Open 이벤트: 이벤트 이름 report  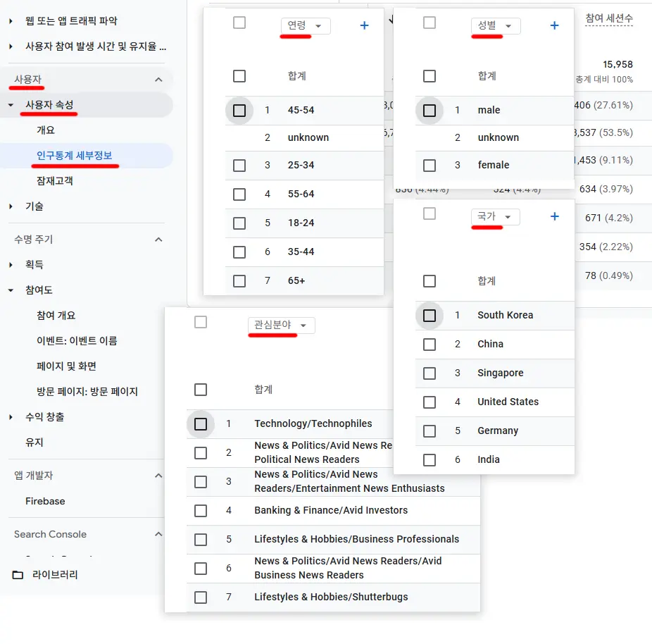point(77,341)
